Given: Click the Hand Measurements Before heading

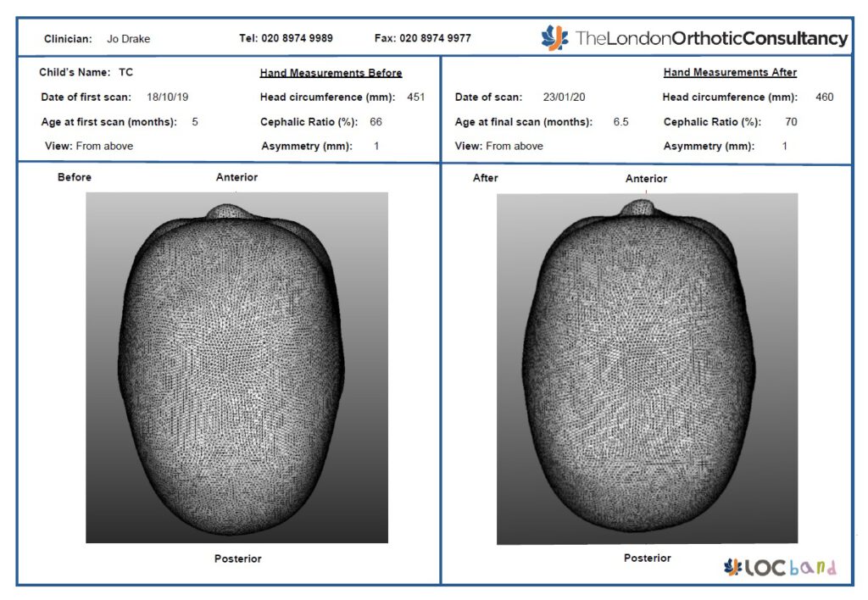Looking at the screenshot, I should tap(331, 73).
